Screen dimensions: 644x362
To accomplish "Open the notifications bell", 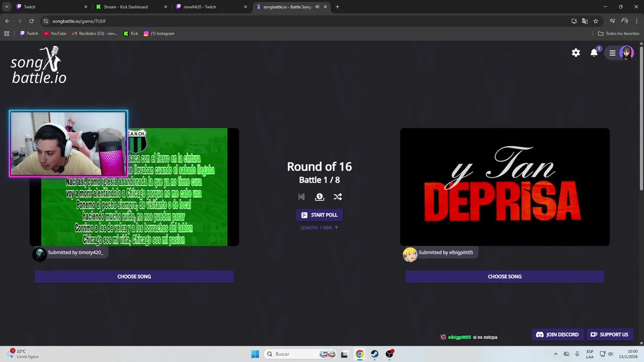I will [x=594, y=53].
